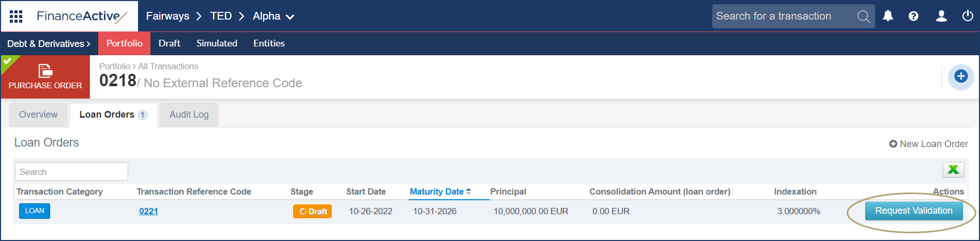Click the blue plus add button
The width and height of the screenshot is (980, 241).
(960, 76)
